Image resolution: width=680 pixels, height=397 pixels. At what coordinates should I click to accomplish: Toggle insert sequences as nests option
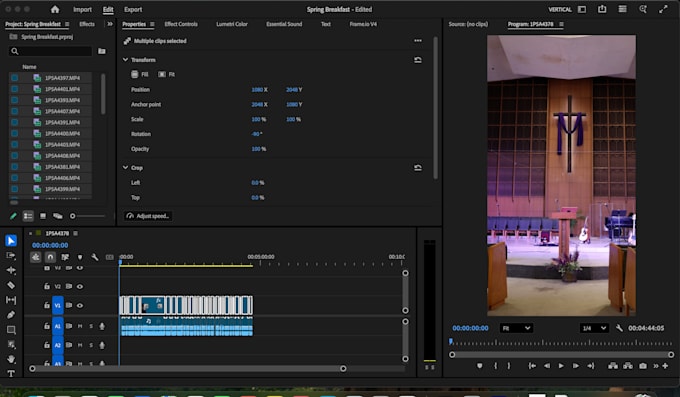(x=36, y=257)
